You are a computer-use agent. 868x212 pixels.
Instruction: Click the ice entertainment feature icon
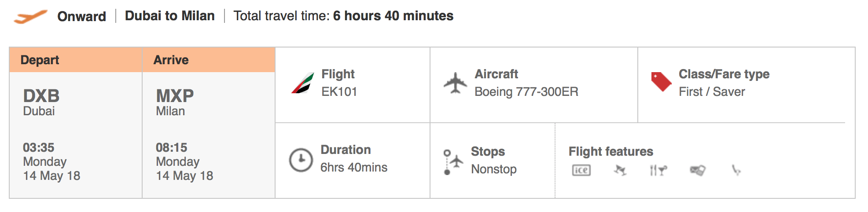coord(581,170)
